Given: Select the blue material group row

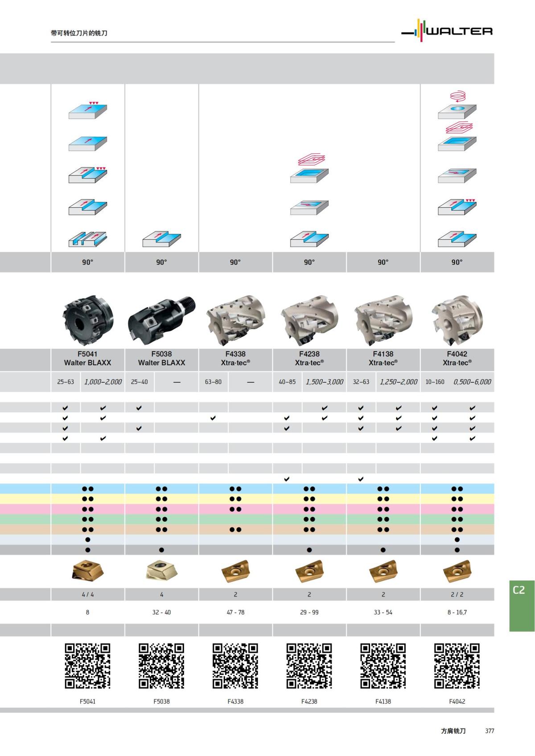Looking at the screenshot, I should tap(247, 489).
